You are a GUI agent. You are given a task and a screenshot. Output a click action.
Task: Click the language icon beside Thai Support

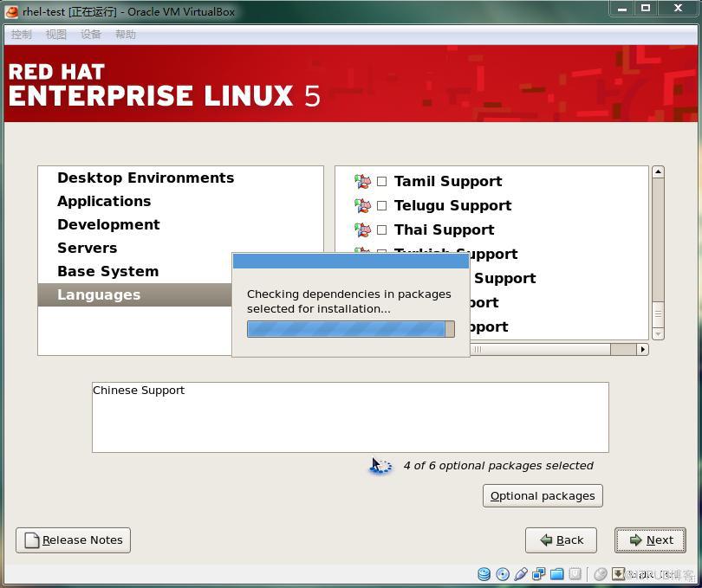click(362, 229)
